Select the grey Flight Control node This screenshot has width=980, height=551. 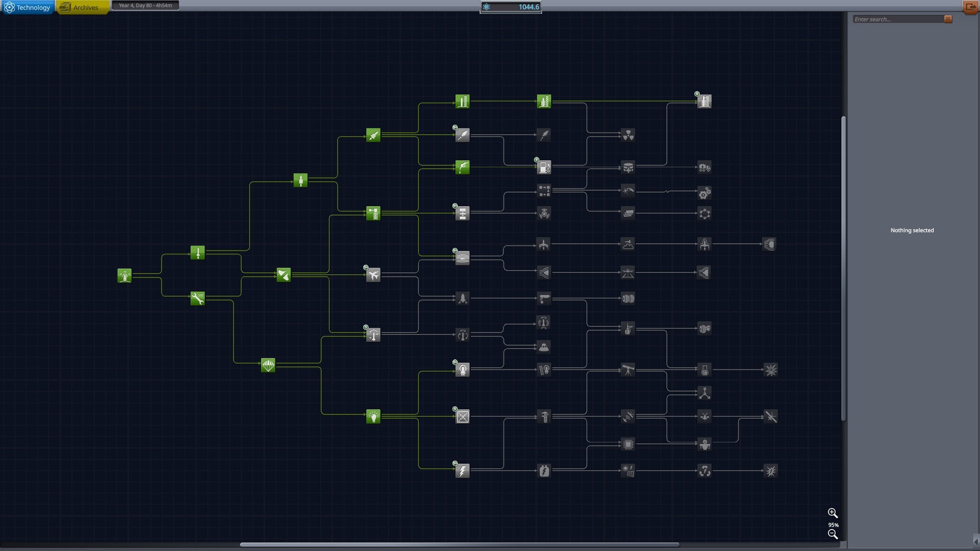click(x=373, y=334)
